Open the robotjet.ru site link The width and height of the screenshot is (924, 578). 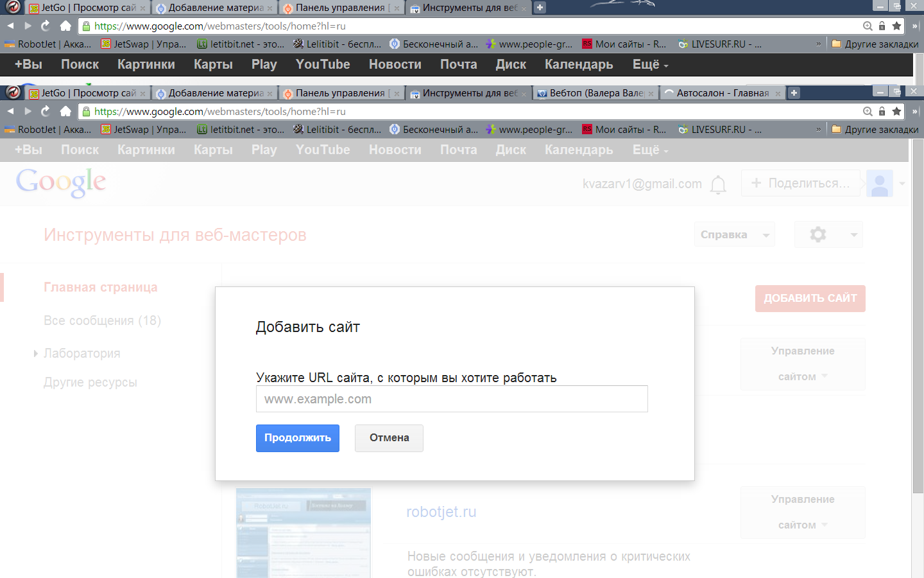tap(441, 512)
